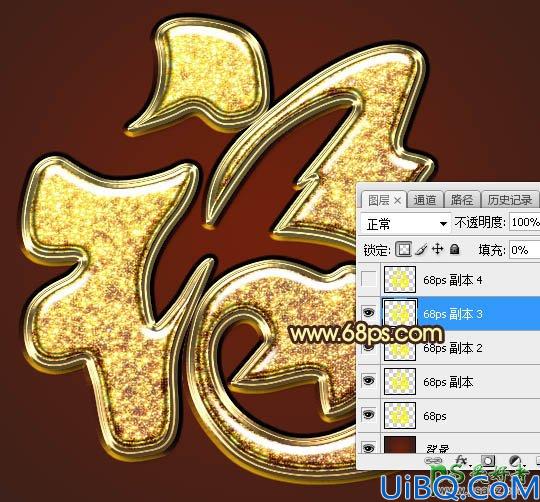Select layer name 68ps 副本 3
540x502 pixels.
453,314
